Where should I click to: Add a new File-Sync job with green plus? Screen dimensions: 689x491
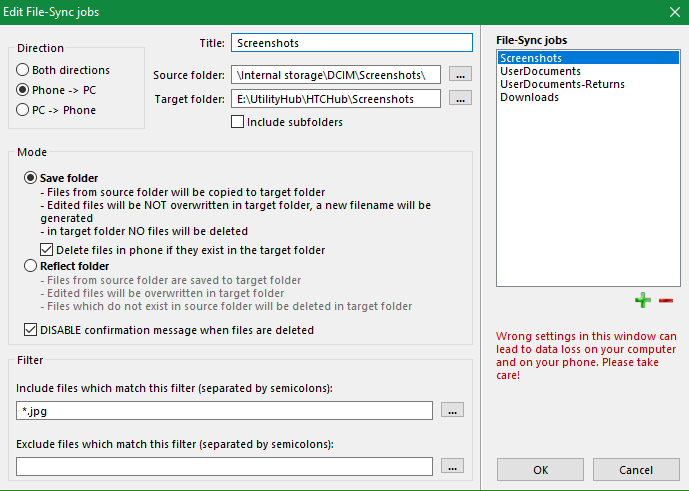(x=642, y=300)
